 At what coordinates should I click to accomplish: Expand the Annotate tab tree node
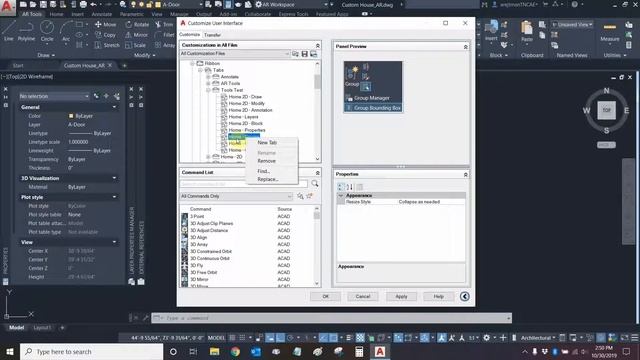pos(208,77)
